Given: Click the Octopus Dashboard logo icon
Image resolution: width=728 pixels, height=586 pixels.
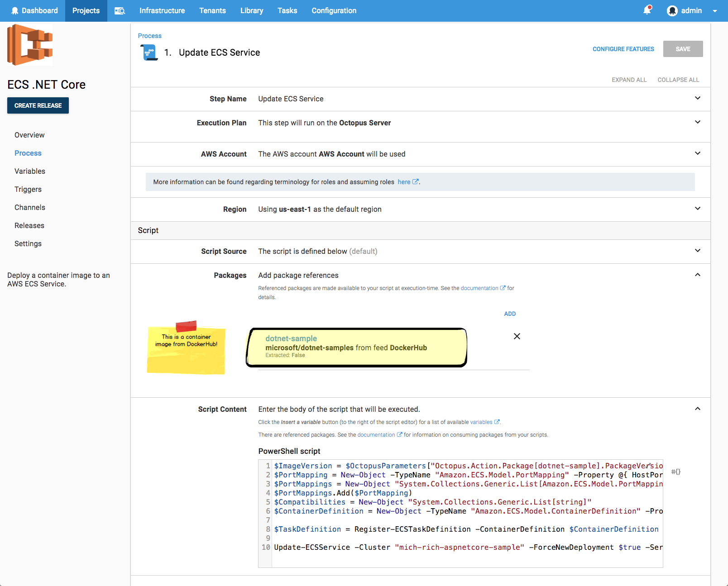Looking at the screenshot, I should [15, 10].
